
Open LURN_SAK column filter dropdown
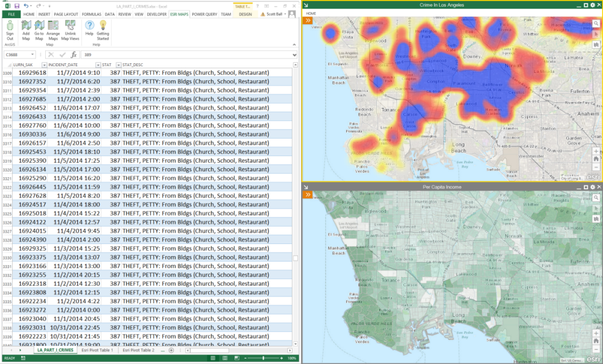point(44,65)
